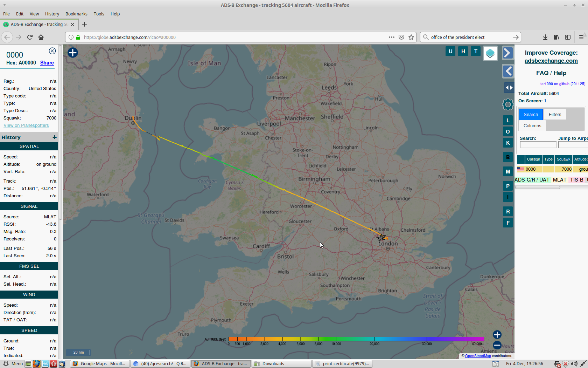This screenshot has height=368, width=588.
Task: Submit search with arrow button
Action: click(516, 37)
